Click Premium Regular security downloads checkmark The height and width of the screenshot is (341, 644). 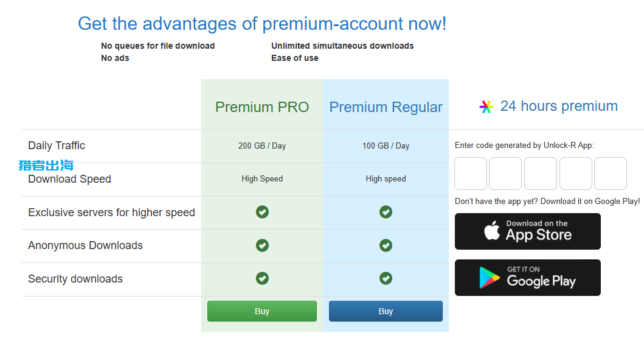coord(386,278)
